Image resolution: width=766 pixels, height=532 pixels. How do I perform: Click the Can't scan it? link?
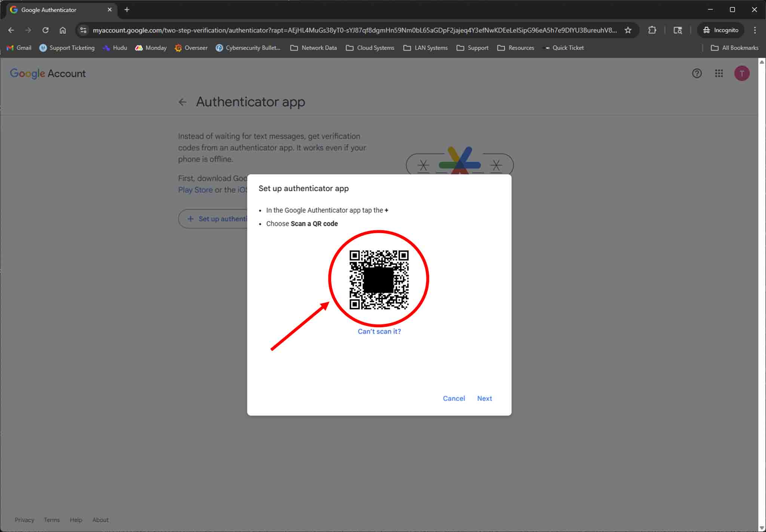379,332
